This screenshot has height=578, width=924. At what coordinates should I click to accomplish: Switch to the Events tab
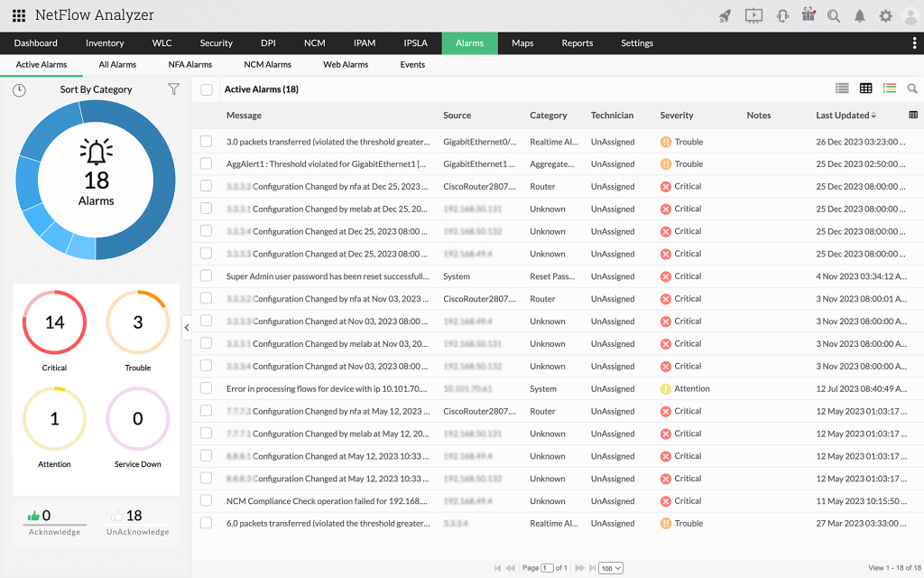[412, 64]
